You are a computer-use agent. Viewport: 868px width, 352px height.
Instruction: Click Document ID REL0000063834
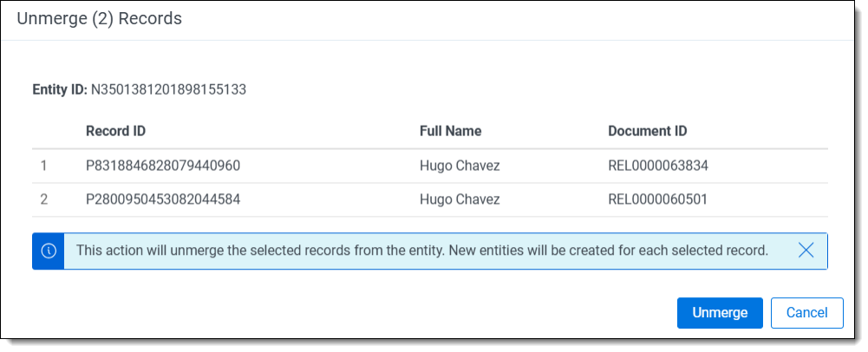tap(658, 166)
